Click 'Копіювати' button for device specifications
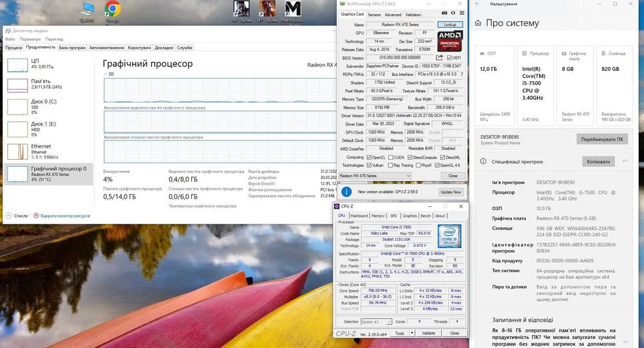 (x=598, y=162)
